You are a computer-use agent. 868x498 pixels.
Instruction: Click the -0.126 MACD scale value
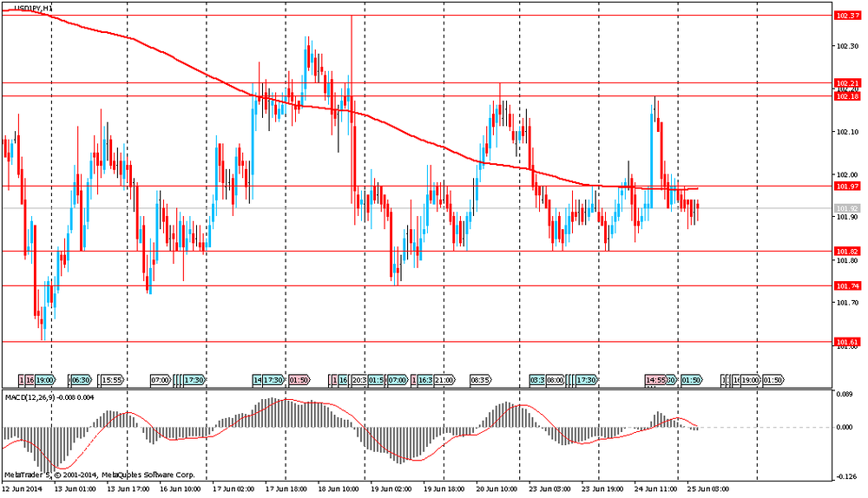845,477
